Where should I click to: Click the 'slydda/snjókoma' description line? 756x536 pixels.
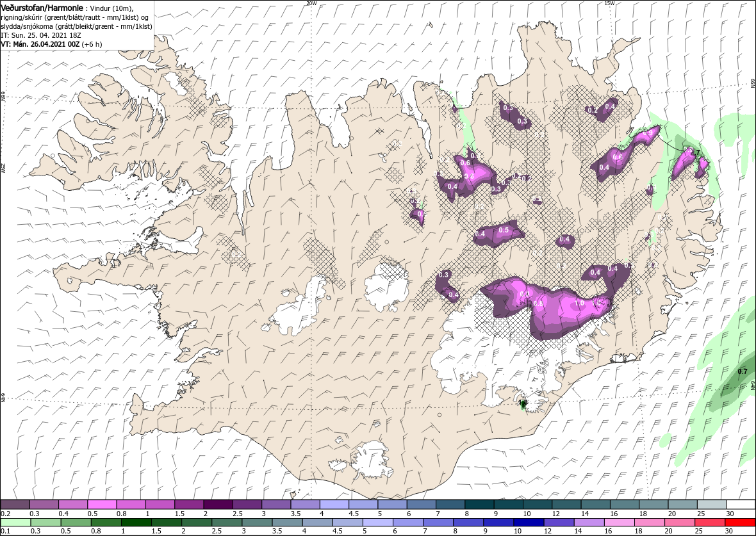pos(76,26)
